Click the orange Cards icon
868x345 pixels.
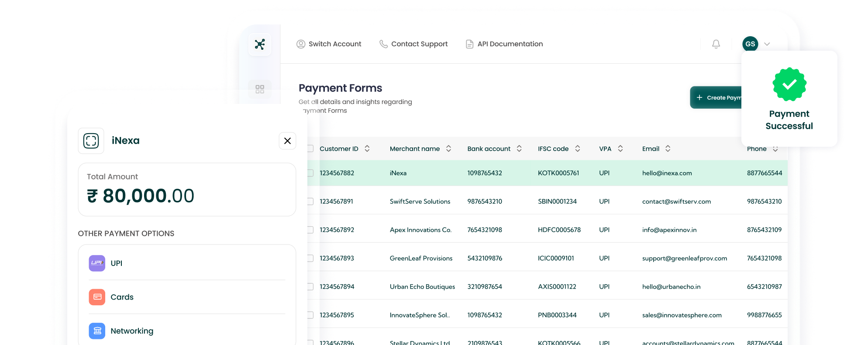(97, 297)
